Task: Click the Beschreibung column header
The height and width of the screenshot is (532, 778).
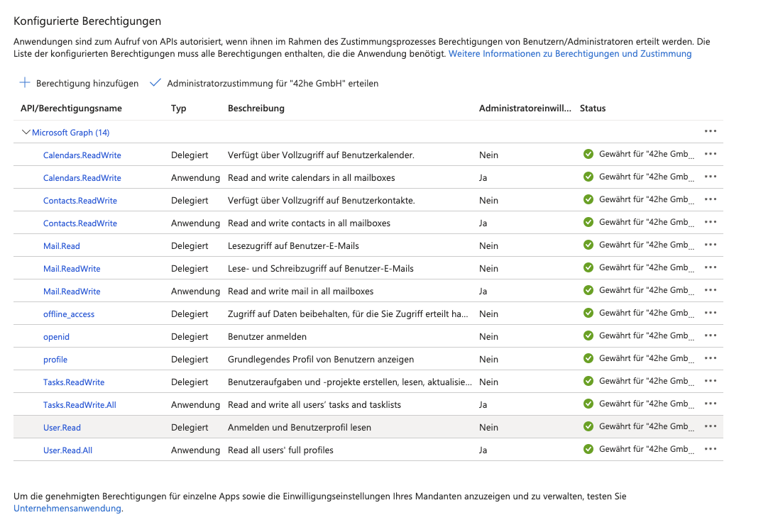Action: [x=256, y=108]
